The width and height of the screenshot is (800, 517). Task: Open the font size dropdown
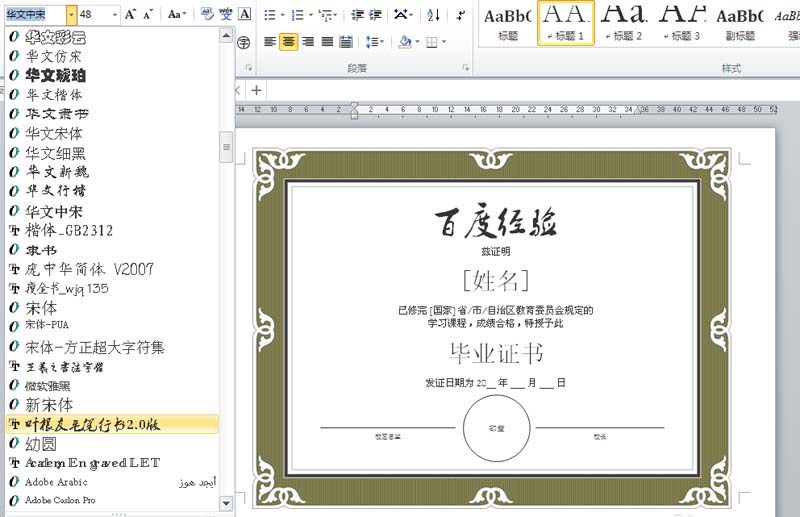point(113,15)
